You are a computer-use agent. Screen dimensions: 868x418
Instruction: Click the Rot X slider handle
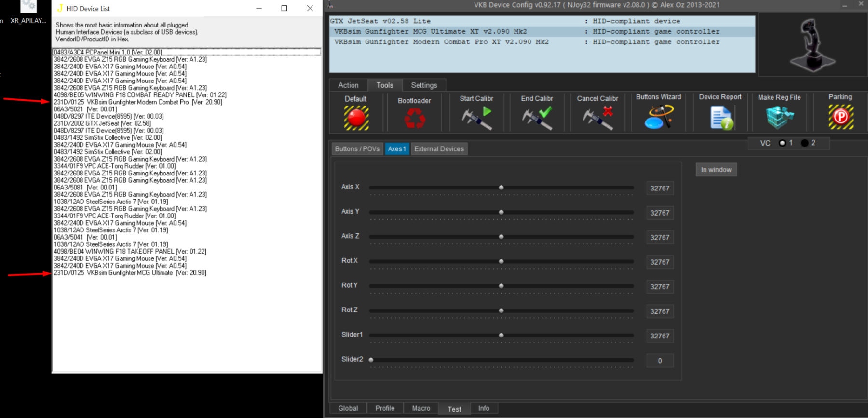point(501,261)
